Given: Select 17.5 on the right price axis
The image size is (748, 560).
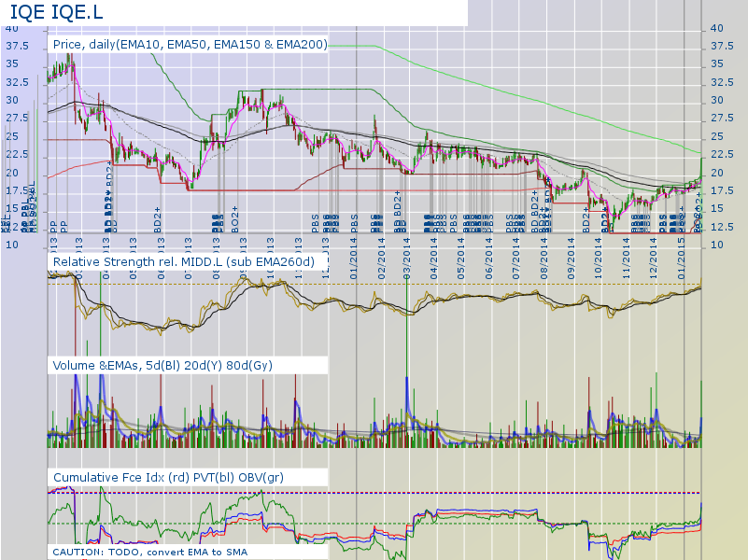Looking at the screenshot, I should click(x=722, y=190).
